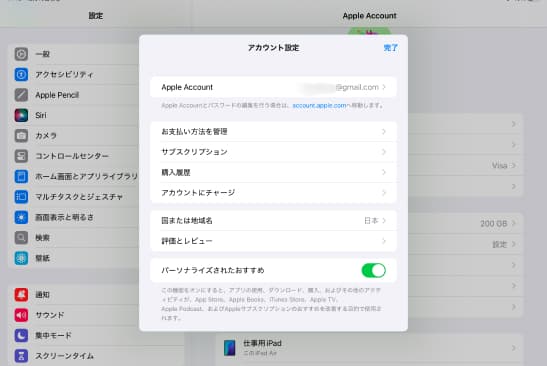
Task: Open the 一般 General settings icon
Action: (21, 54)
